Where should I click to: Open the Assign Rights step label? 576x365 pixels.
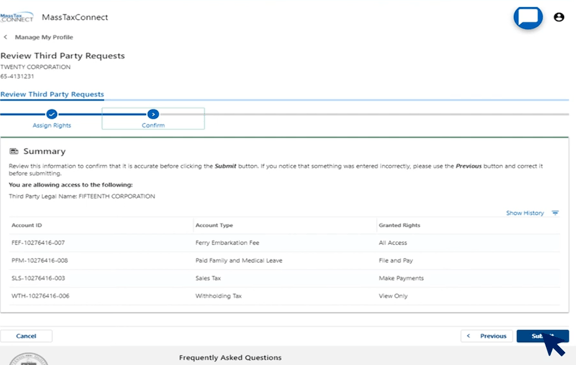coord(52,126)
